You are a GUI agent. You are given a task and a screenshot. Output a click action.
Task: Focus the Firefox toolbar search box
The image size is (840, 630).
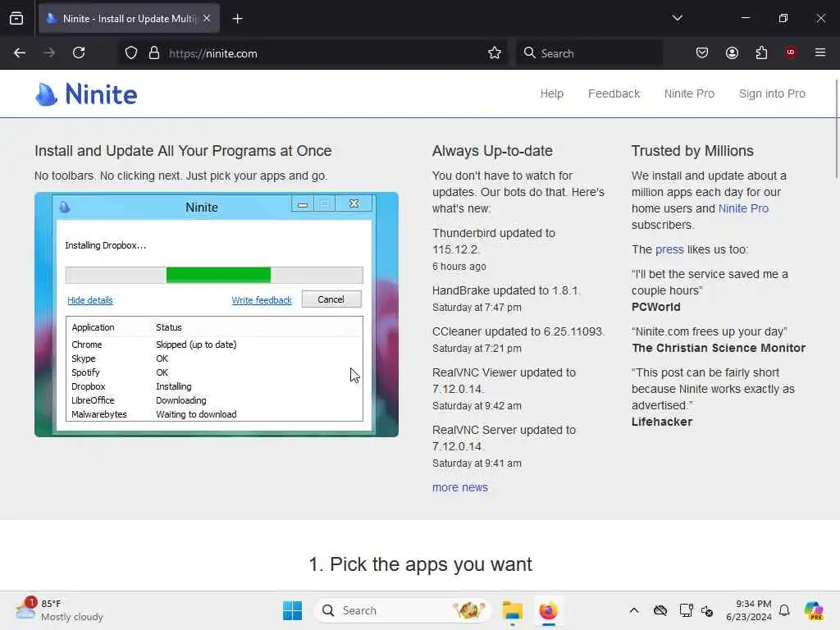(589, 53)
